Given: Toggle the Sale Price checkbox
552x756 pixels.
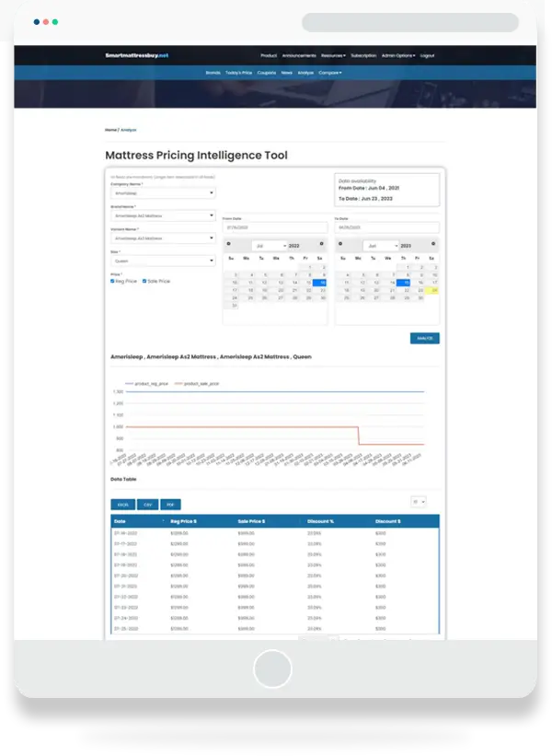Looking at the screenshot, I should pos(144,281).
